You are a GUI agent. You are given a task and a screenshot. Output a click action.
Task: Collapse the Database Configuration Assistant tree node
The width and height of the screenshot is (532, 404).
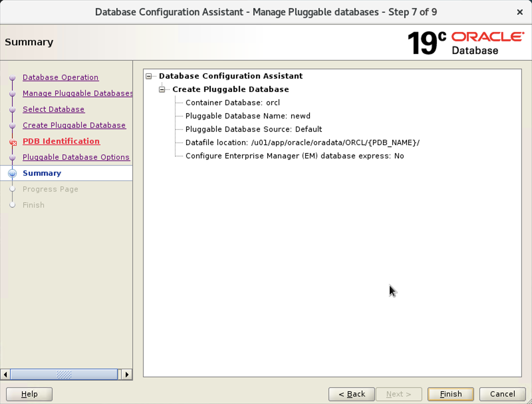149,76
